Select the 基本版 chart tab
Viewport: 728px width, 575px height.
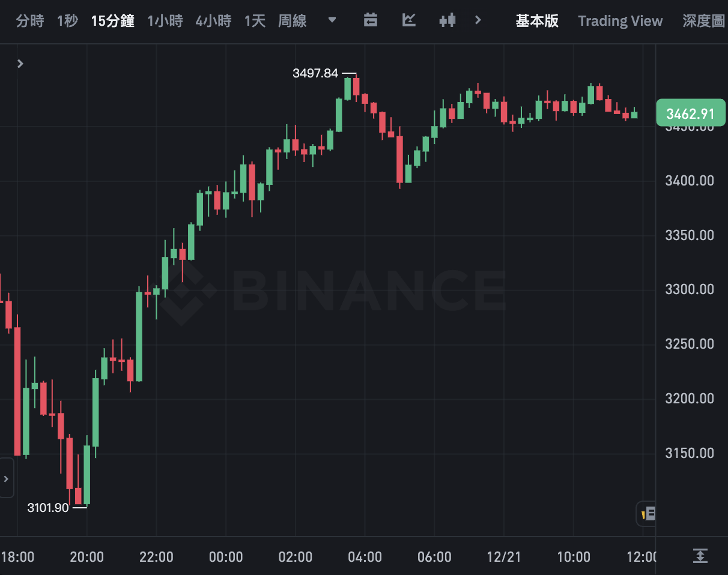pos(537,21)
